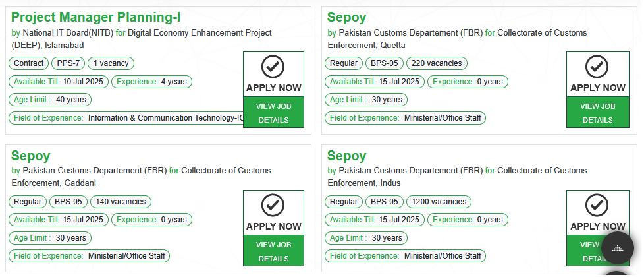Click the 220 vacancies tag
644x277 pixels.
tap(437, 63)
